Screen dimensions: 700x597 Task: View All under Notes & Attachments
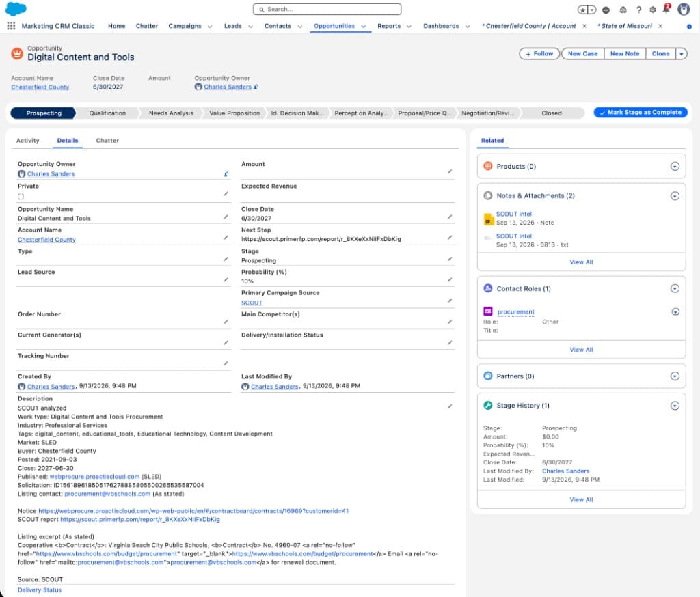tap(581, 262)
